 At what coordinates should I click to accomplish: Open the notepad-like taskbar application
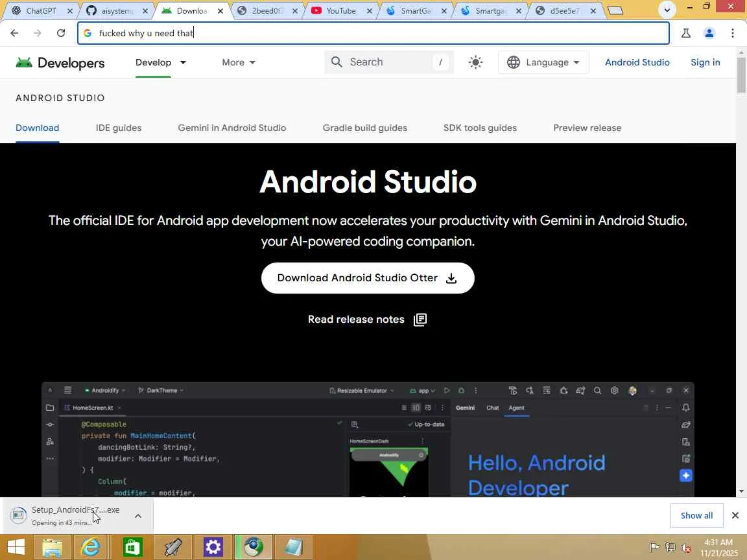point(294,547)
